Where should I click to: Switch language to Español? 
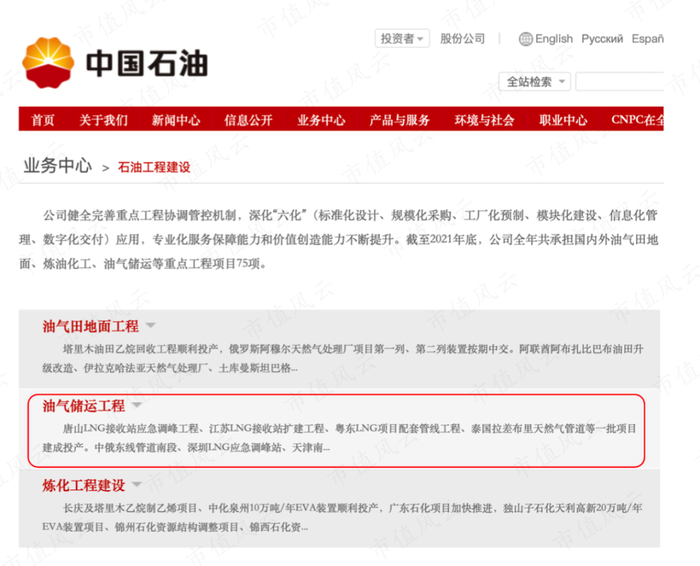(647, 39)
